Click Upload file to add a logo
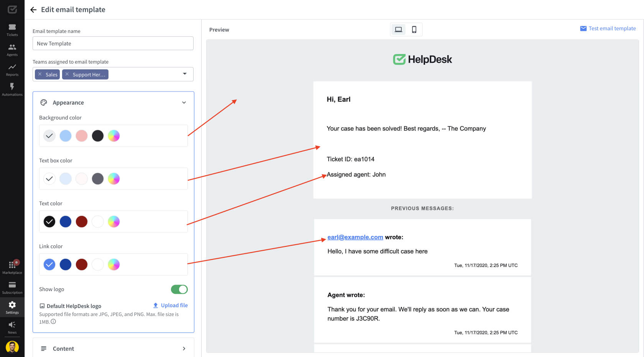644x357 pixels. point(171,305)
